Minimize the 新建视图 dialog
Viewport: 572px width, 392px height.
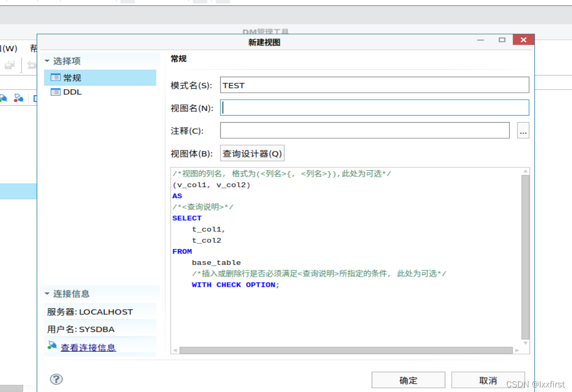coord(481,40)
